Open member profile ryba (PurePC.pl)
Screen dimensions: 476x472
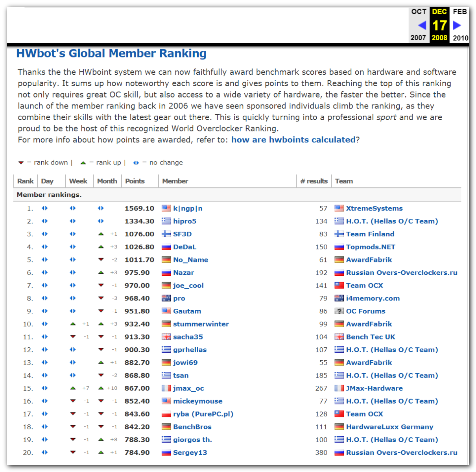[203, 414]
